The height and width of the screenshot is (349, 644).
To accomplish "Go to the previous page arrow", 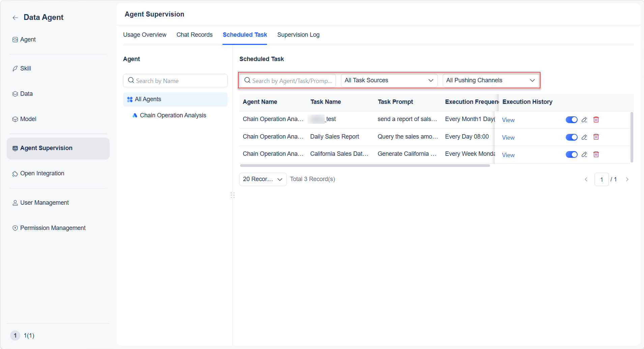I will (586, 179).
